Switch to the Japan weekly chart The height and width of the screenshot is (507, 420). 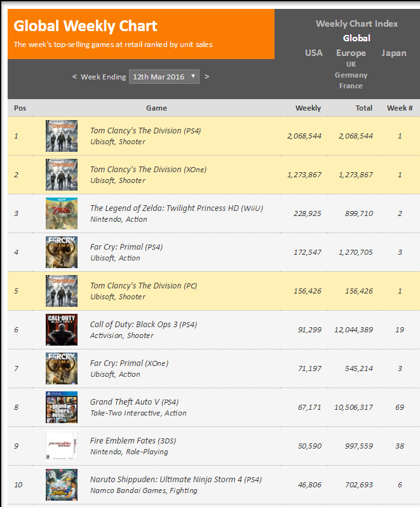coord(394,53)
